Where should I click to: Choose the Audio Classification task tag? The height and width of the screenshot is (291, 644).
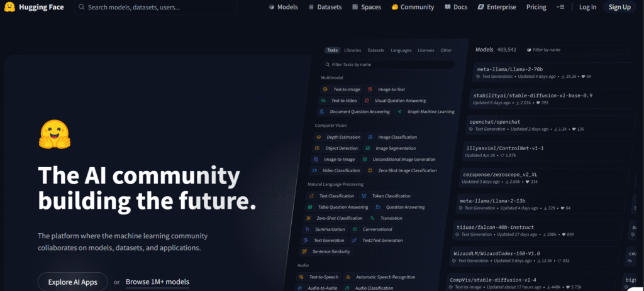367,288
